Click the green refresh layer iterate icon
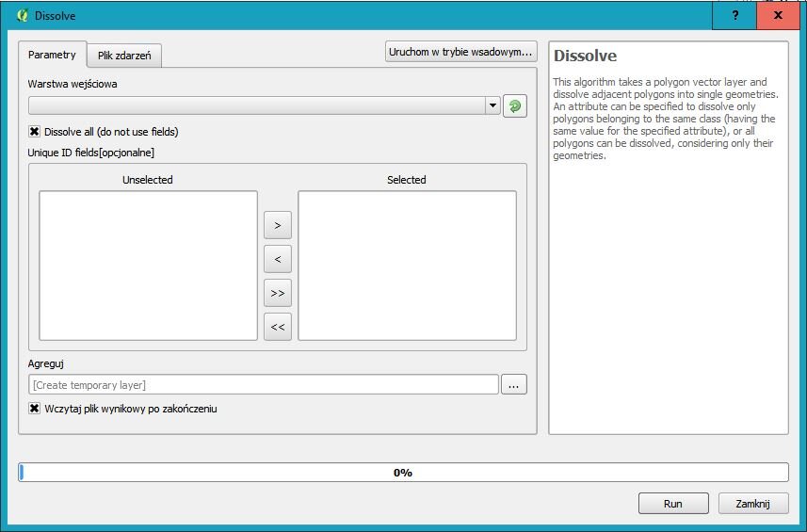 click(515, 106)
